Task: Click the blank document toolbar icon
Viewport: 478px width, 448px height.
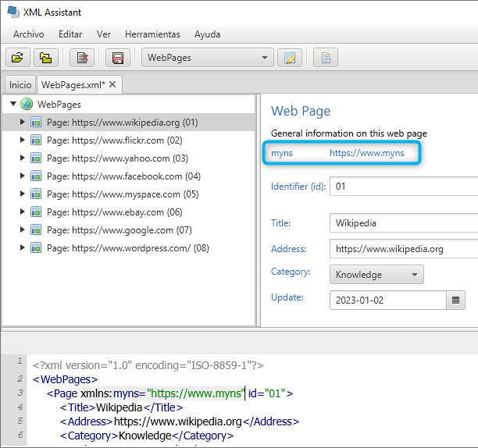Action: pyautogui.click(x=326, y=58)
